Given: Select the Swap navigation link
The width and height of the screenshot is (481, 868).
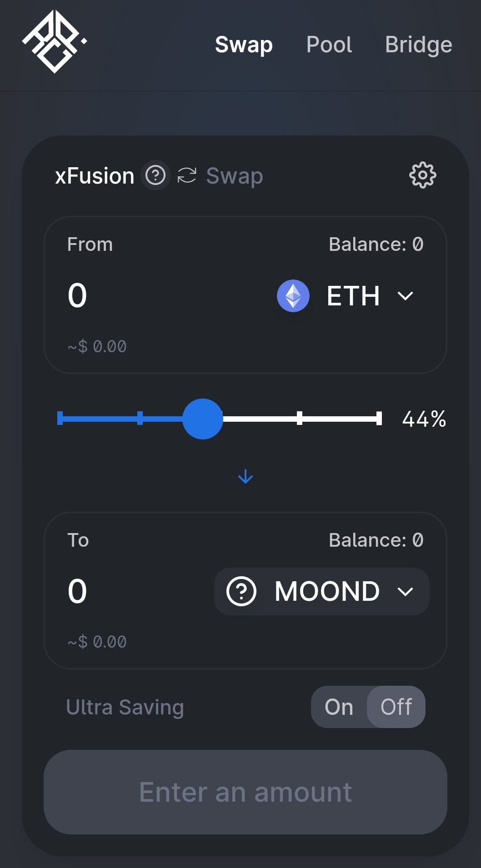Looking at the screenshot, I should 244,45.
